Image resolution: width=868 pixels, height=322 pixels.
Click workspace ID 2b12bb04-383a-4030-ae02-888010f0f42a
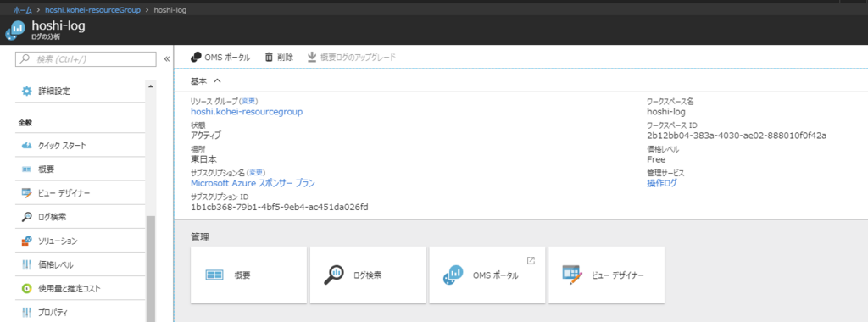tap(737, 136)
